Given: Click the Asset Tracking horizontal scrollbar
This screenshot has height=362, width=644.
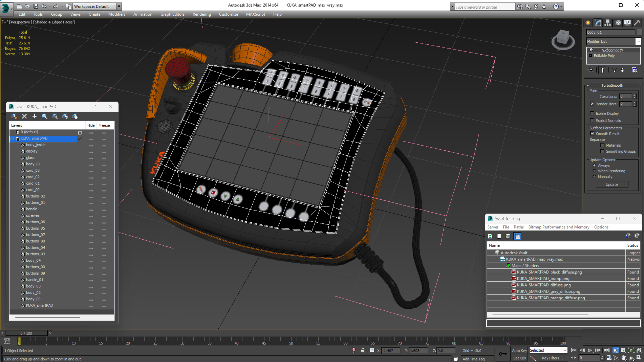Looking at the screenshot, I should (x=540, y=315).
